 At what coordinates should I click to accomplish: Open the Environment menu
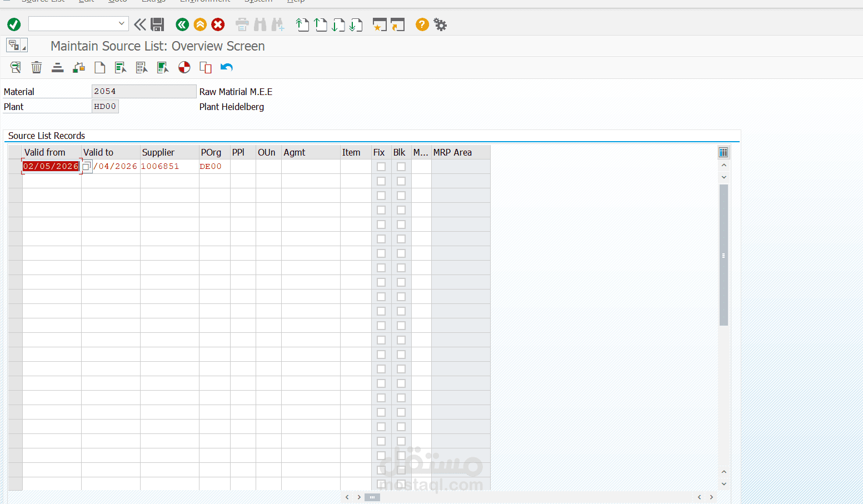tap(204, 2)
